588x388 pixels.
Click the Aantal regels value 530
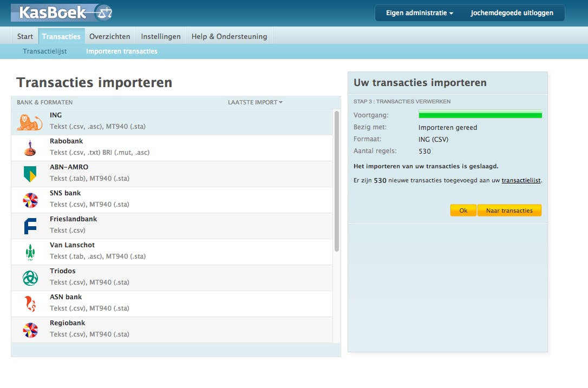click(x=424, y=152)
